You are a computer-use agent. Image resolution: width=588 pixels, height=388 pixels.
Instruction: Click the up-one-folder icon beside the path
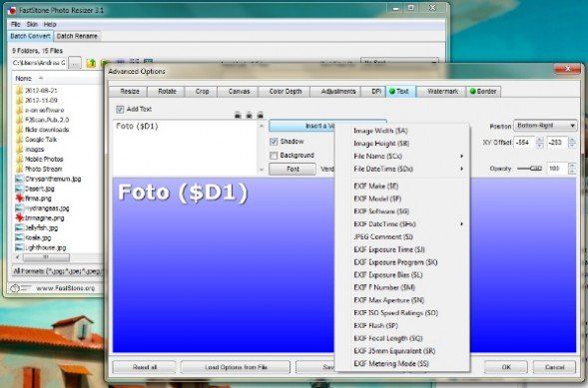click(91, 63)
